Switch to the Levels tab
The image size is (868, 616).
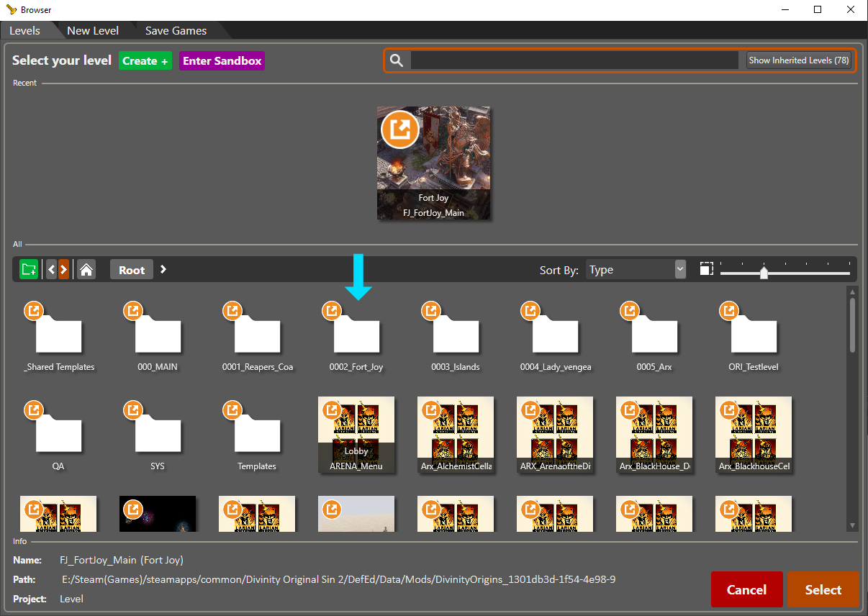[24, 30]
